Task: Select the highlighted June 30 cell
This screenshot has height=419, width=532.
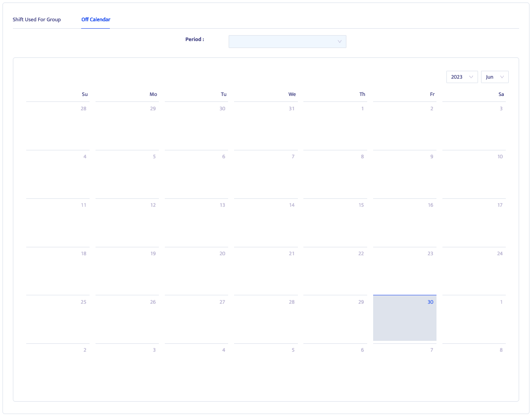Action: pos(404,318)
